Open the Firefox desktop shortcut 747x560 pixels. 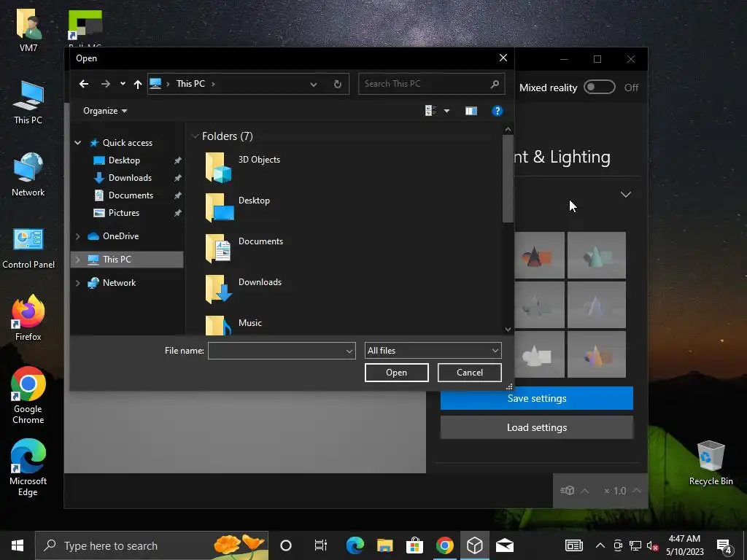click(x=28, y=318)
